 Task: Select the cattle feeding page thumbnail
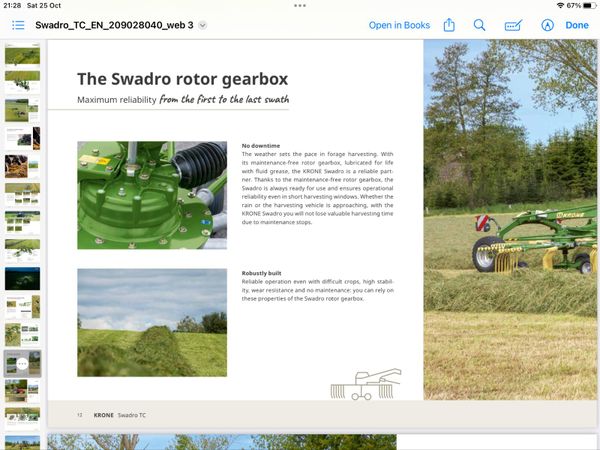pyautogui.click(x=22, y=166)
